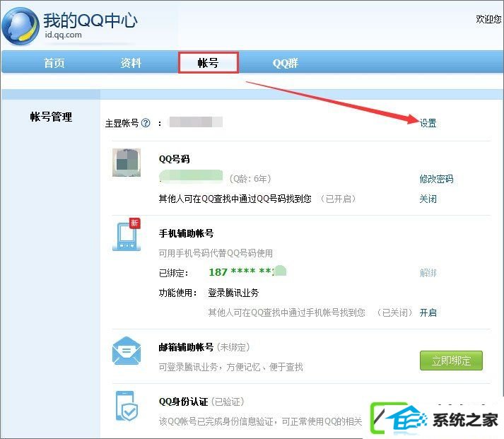Click the bound number 187 **** text
This screenshot has width=504, height=439.
[247, 272]
